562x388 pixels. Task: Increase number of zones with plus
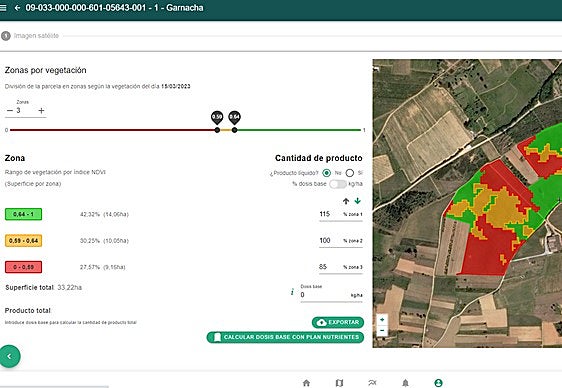pos(41,111)
